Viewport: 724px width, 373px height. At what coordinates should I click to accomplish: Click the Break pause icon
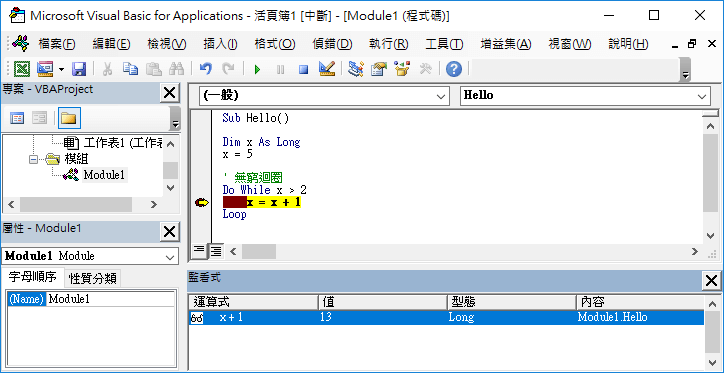click(x=280, y=70)
